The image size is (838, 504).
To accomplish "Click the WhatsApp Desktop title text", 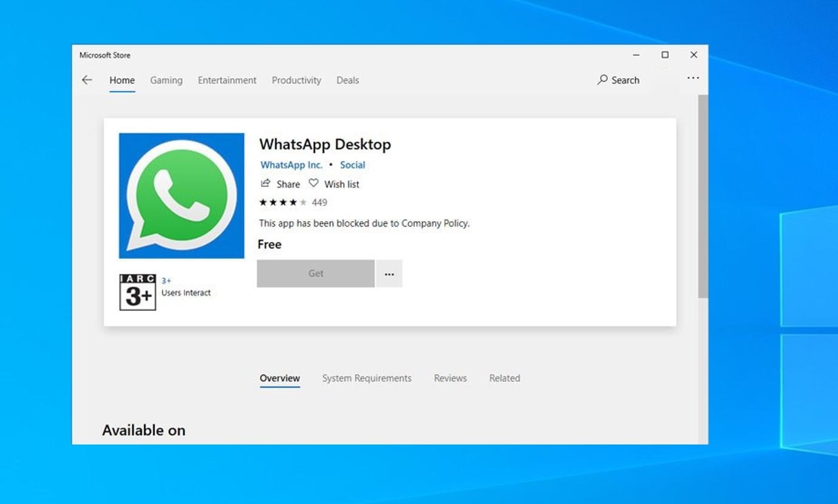I will [x=325, y=145].
